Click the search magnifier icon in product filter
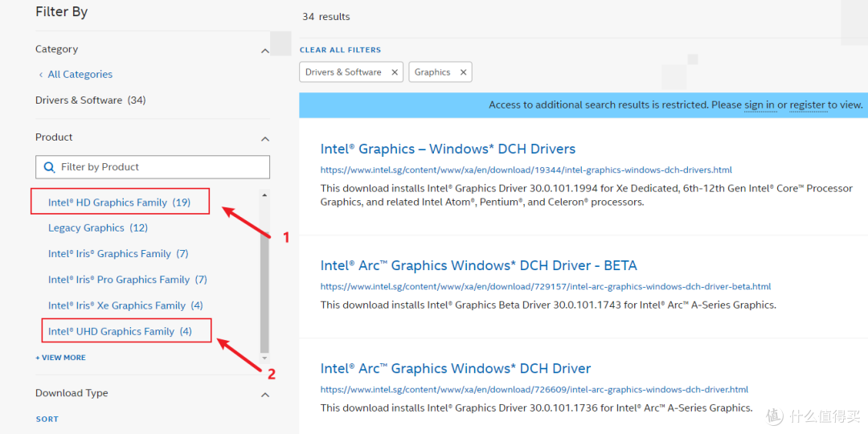 pyautogui.click(x=48, y=167)
